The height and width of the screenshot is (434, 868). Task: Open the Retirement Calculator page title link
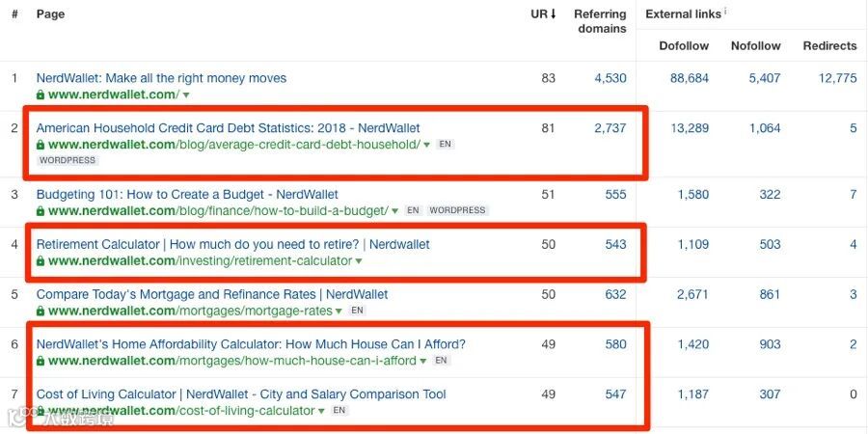[233, 244]
